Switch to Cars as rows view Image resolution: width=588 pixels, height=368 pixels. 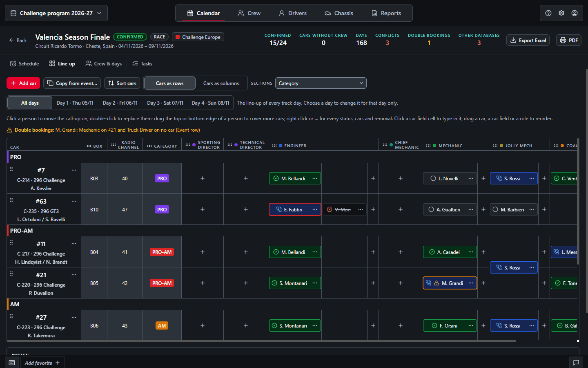coord(170,83)
